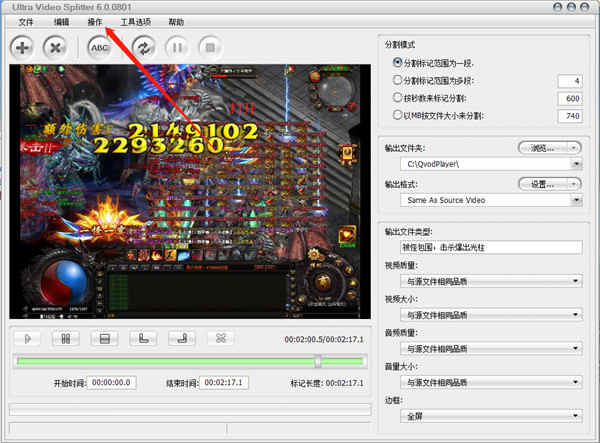Click the pause toolbar icon
This screenshot has width=600, height=443.
tap(177, 48)
